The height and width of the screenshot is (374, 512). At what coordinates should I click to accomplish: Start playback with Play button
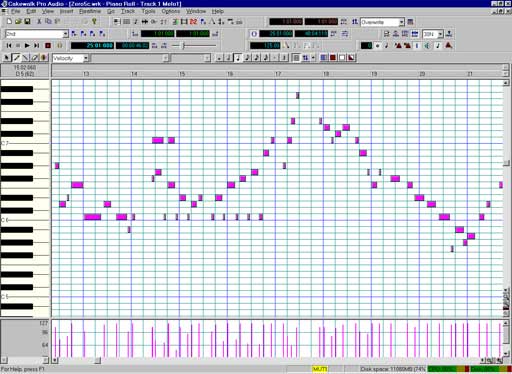(27, 45)
